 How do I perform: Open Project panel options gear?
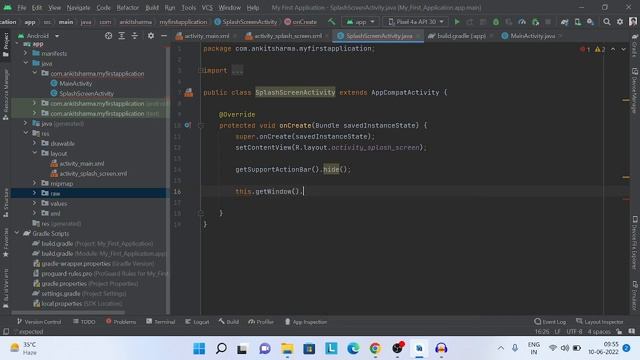click(x=151, y=36)
